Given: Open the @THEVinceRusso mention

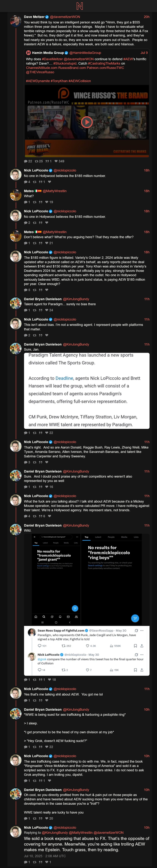Looking at the screenshot, I should point(40,72).
